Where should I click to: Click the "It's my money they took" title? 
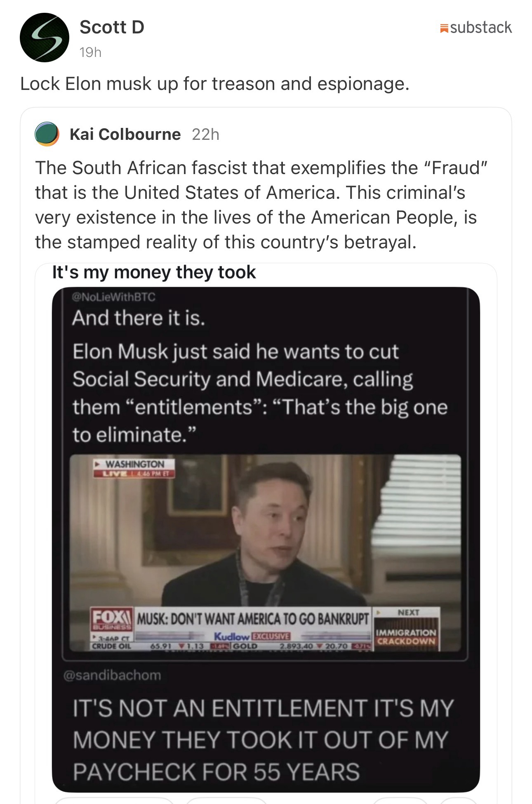pyautogui.click(x=154, y=273)
